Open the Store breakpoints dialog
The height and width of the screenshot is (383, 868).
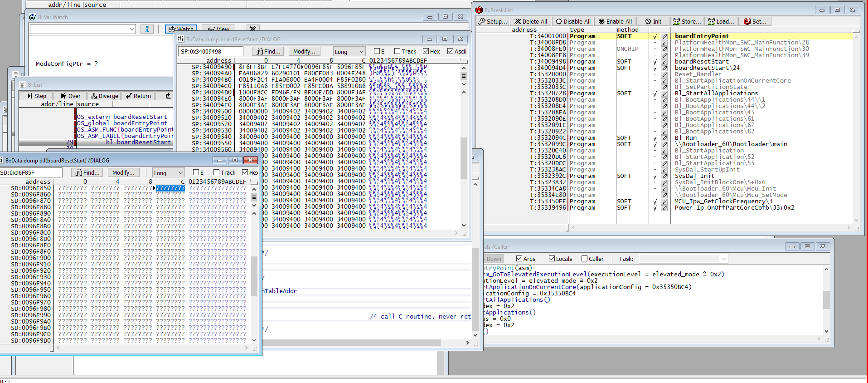[687, 21]
